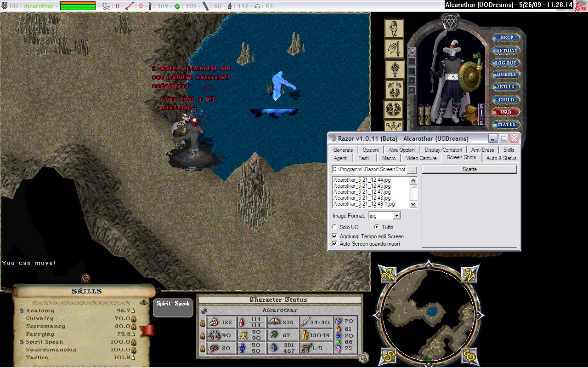588x368 pixels.
Task: Click the dagger slot on paperdoll right
Action: [x=481, y=114]
